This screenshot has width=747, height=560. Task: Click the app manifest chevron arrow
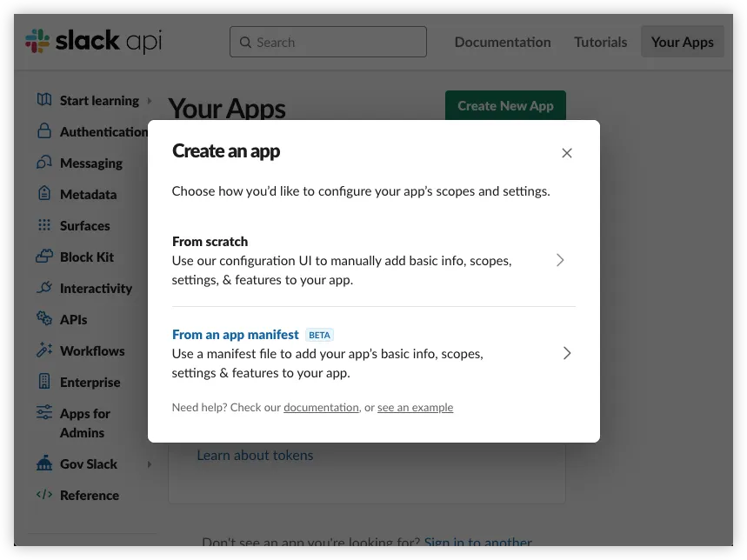(567, 353)
